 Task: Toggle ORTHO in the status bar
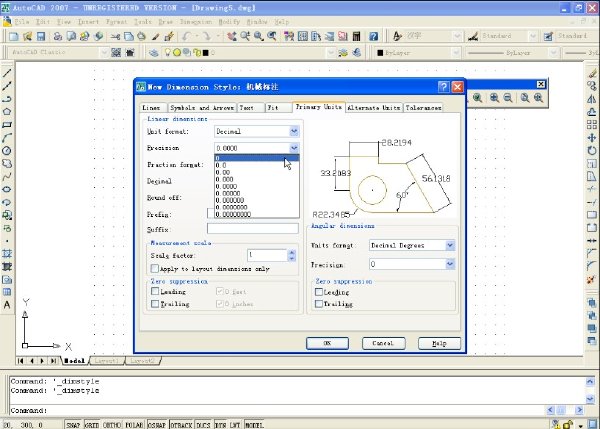pyautogui.click(x=112, y=425)
